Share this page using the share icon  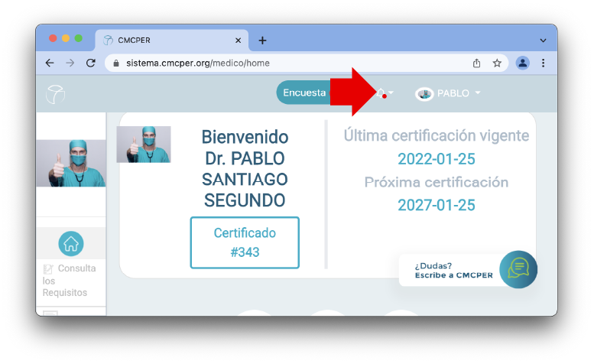click(476, 63)
